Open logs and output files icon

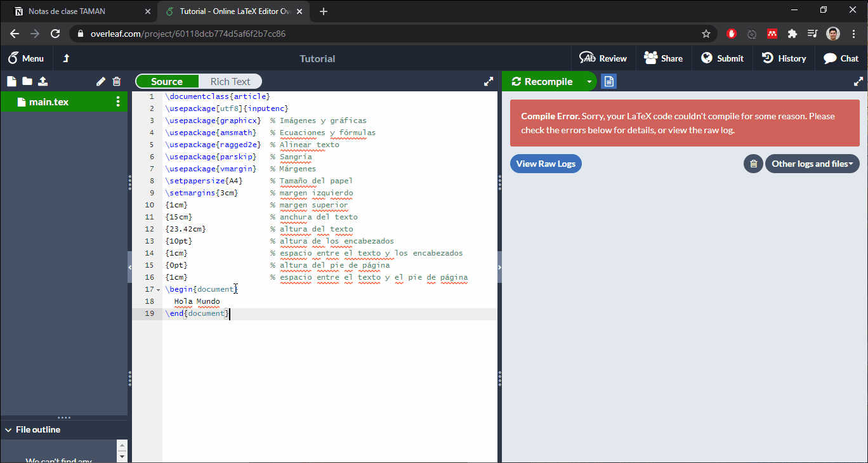(608, 81)
